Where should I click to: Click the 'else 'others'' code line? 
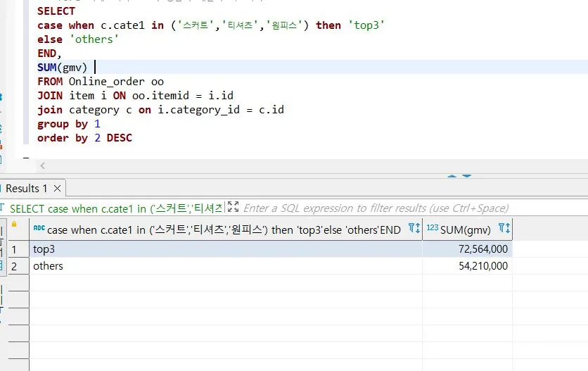pos(78,39)
